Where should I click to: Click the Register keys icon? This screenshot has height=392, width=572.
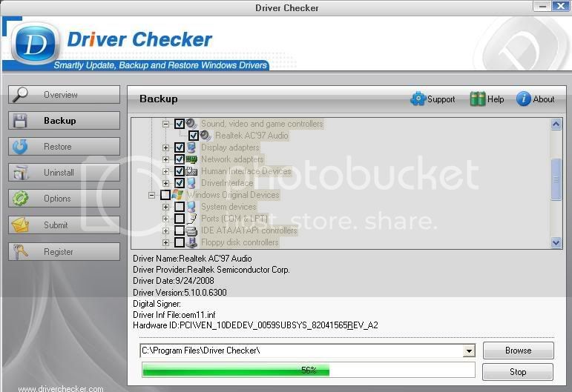(x=20, y=251)
